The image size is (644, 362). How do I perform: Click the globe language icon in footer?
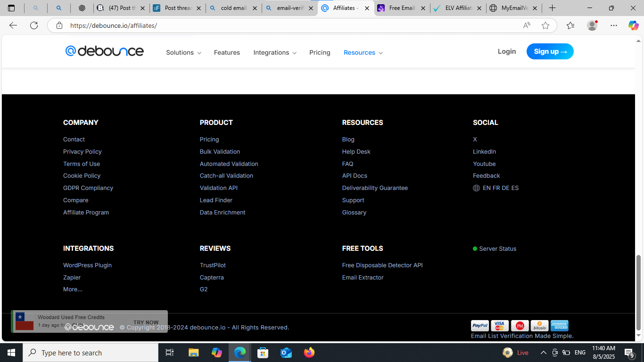point(476,188)
